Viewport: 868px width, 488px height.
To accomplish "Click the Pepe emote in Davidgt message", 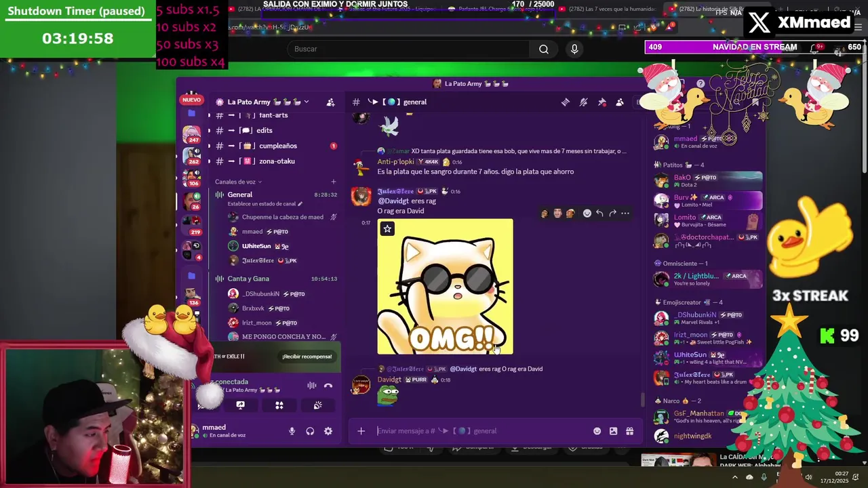I will (387, 394).
